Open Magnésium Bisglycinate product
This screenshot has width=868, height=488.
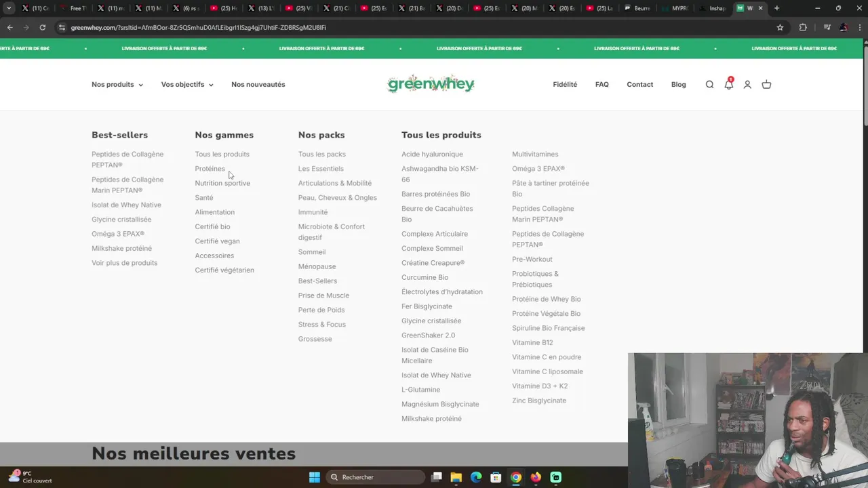coord(440,404)
